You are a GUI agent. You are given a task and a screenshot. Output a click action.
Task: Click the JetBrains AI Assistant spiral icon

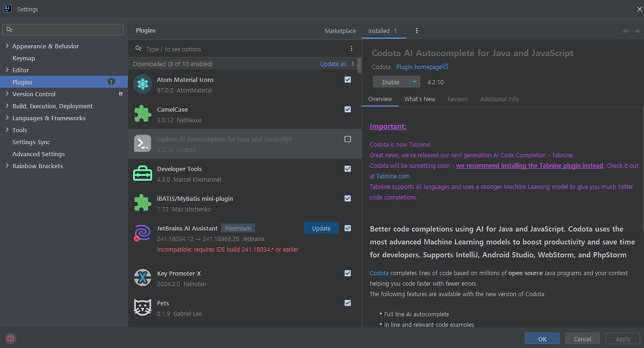pyautogui.click(x=143, y=233)
